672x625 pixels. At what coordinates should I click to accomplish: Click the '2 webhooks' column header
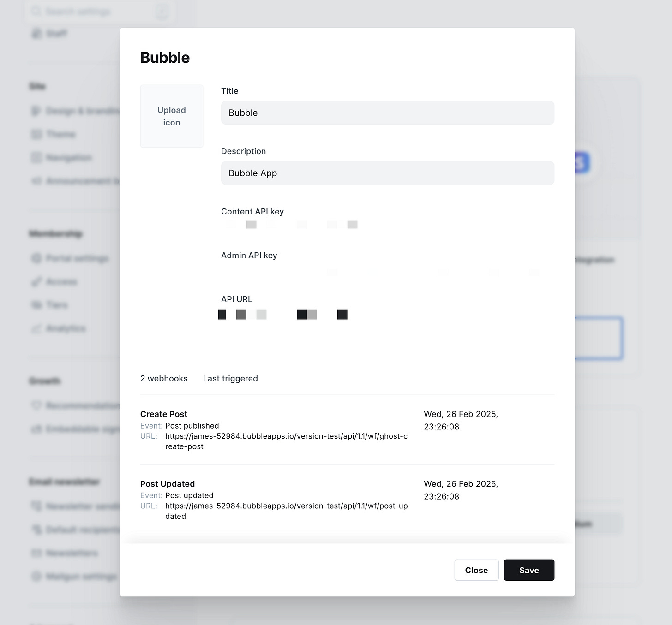[x=164, y=379]
